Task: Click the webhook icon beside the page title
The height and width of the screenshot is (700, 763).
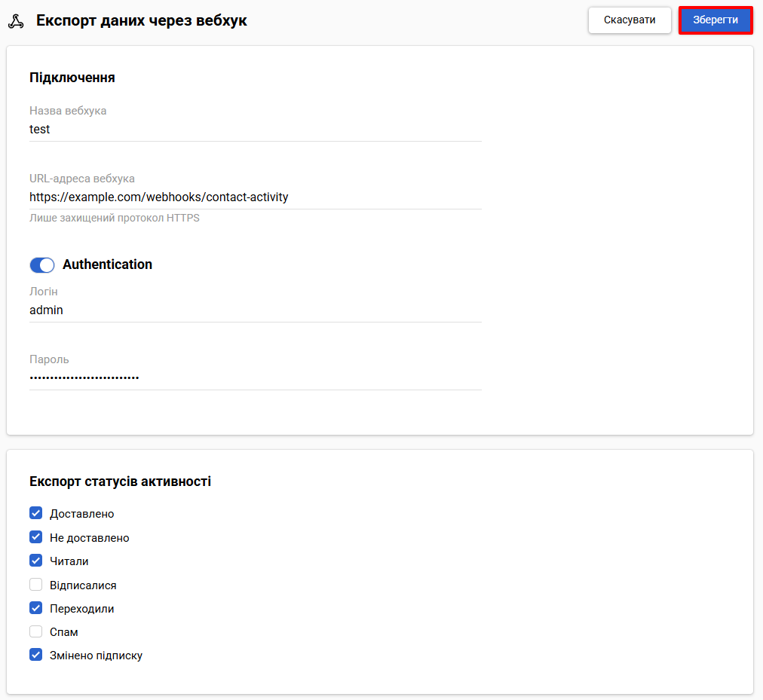Action: pyautogui.click(x=16, y=21)
